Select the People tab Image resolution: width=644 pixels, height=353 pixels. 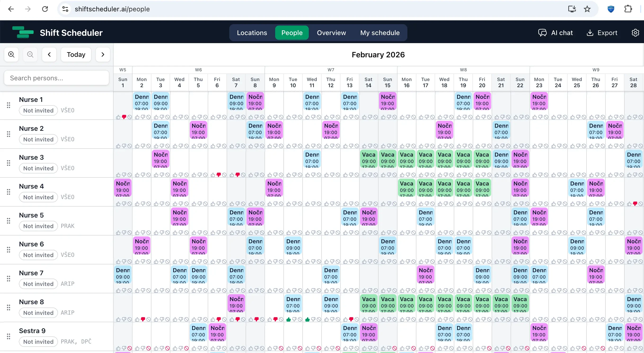tap(292, 33)
